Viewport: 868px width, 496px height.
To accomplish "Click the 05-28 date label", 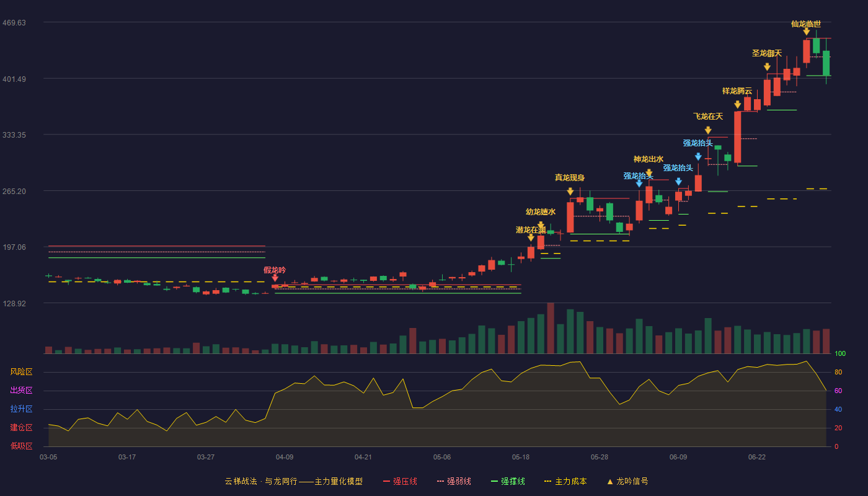I will pos(600,457).
